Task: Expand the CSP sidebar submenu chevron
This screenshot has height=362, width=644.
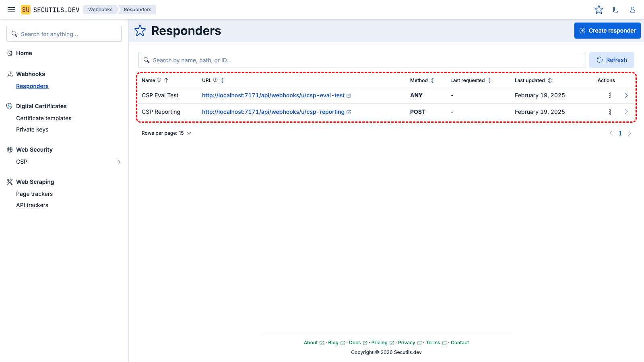Action: 119,162
